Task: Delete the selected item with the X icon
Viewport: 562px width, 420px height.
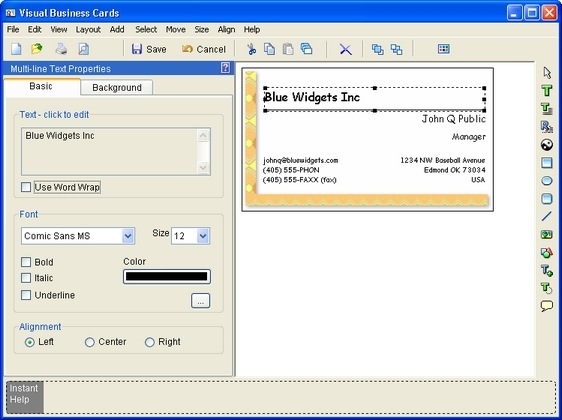Action: click(x=346, y=49)
